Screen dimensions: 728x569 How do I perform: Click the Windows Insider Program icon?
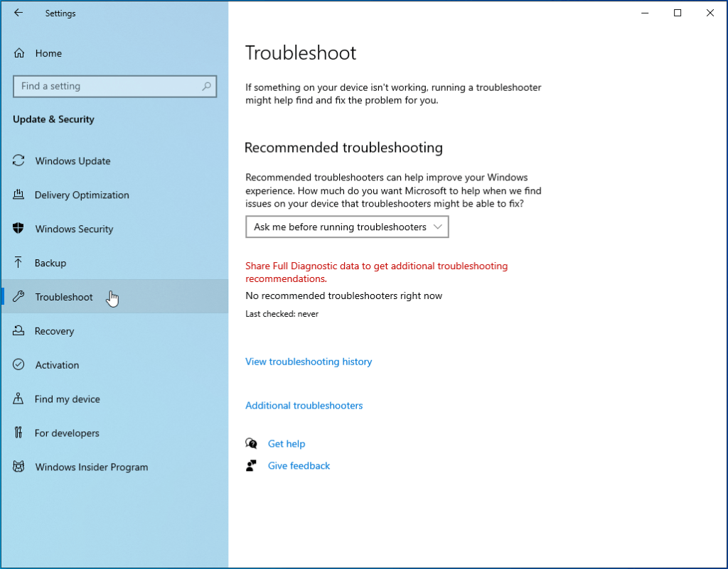tap(18, 467)
